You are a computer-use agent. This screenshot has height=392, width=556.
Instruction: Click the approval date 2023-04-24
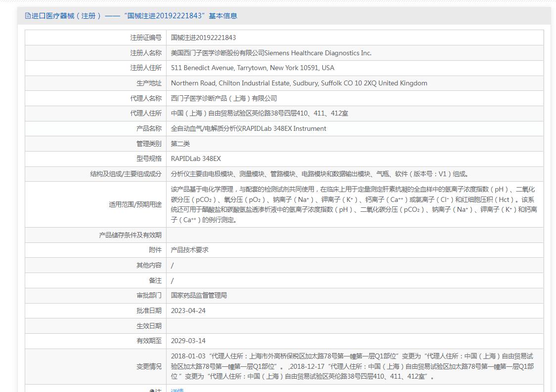pos(188,311)
